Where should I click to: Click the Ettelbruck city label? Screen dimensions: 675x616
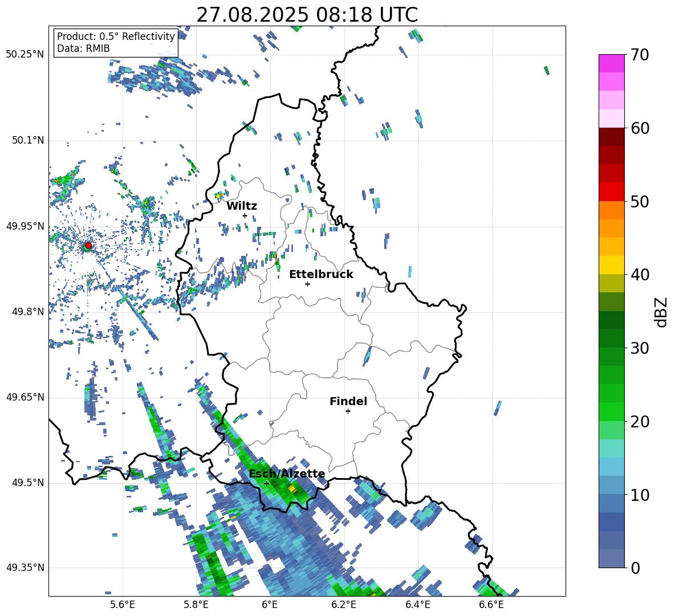coord(321,275)
